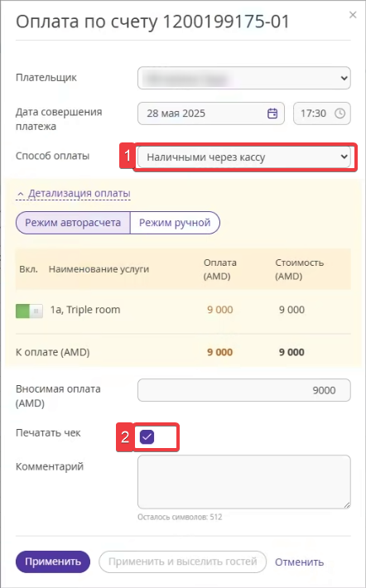This screenshot has width=366, height=588.
Task: Click the 9 000 Оплата amount in room row
Action: (x=220, y=310)
